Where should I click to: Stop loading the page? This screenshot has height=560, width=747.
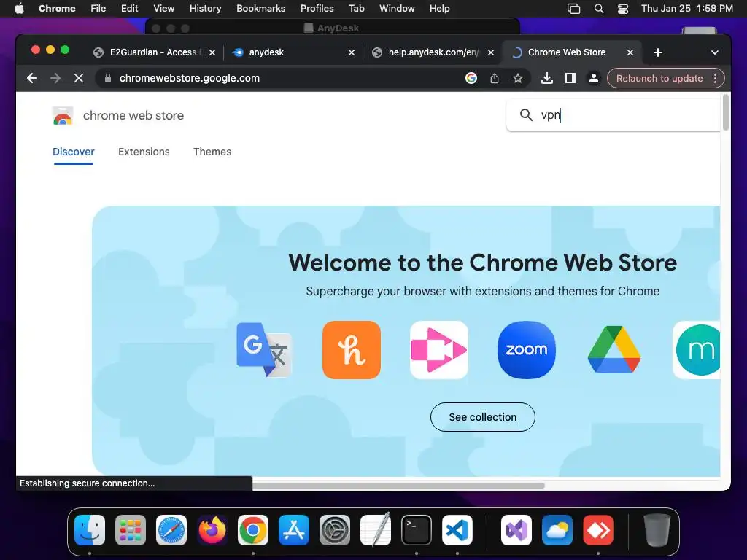[79, 78]
